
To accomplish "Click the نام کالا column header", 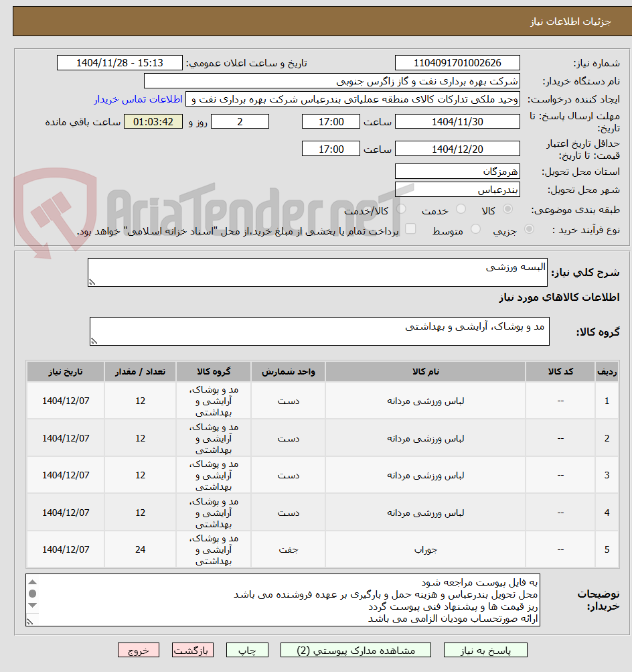I will coord(426,372).
